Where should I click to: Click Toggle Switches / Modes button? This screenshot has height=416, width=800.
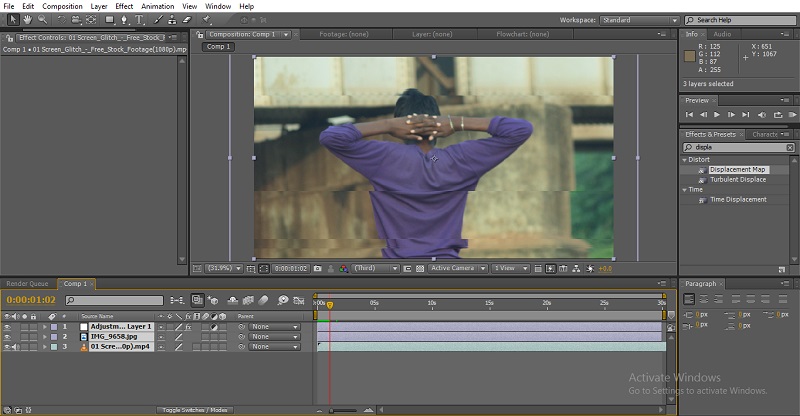(x=194, y=410)
